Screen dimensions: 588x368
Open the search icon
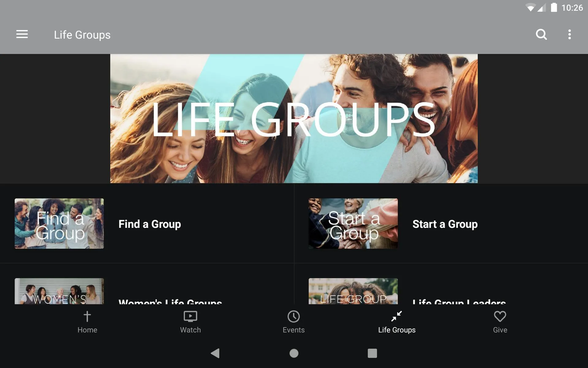tap(541, 34)
